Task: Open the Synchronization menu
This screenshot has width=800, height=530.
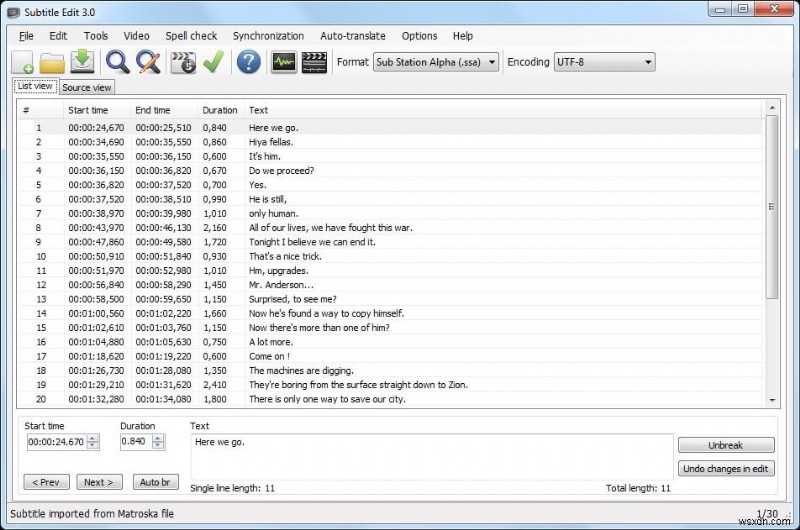Action: click(x=268, y=36)
